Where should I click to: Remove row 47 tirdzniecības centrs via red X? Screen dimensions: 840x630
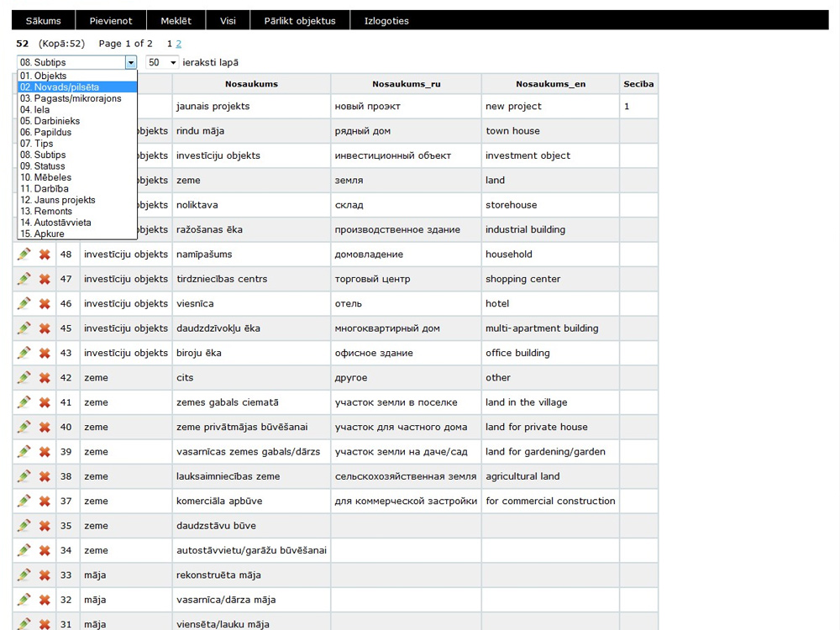45,279
